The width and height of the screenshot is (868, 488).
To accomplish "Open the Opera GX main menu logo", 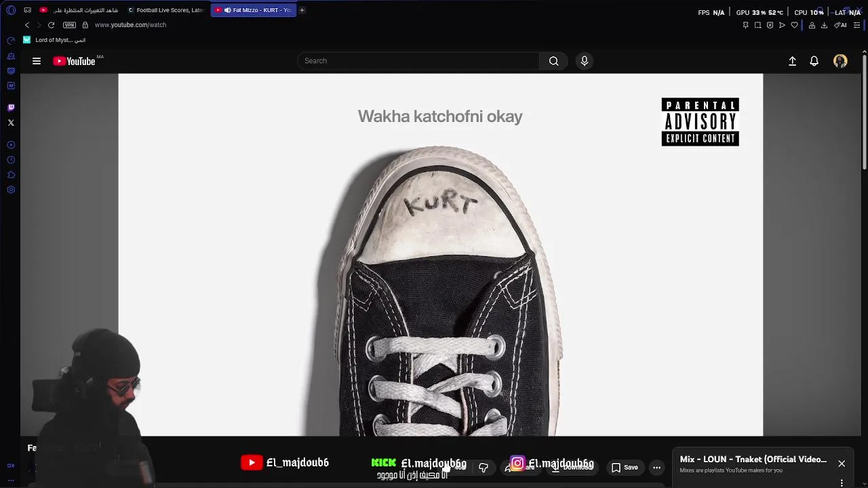I will pyautogui.click(x=11, y=10).
